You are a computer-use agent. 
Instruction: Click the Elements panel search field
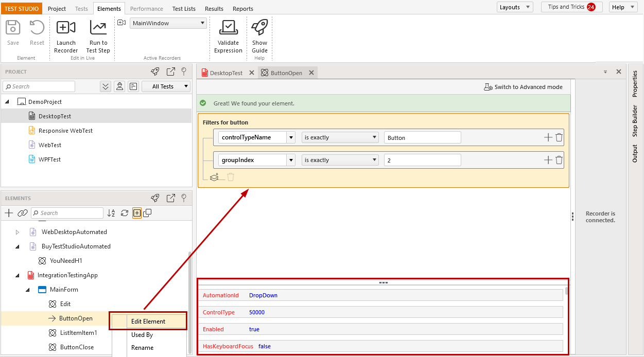[67, 213]
